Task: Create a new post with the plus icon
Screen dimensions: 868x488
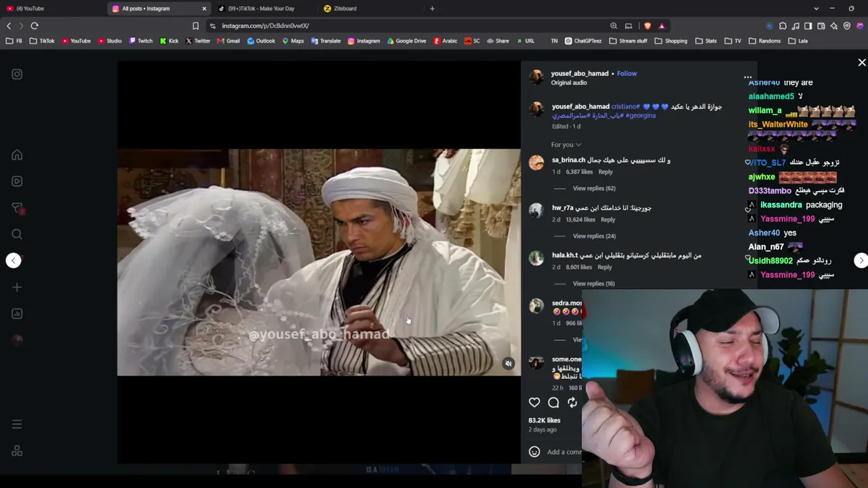Action: (x=17, y=287)
